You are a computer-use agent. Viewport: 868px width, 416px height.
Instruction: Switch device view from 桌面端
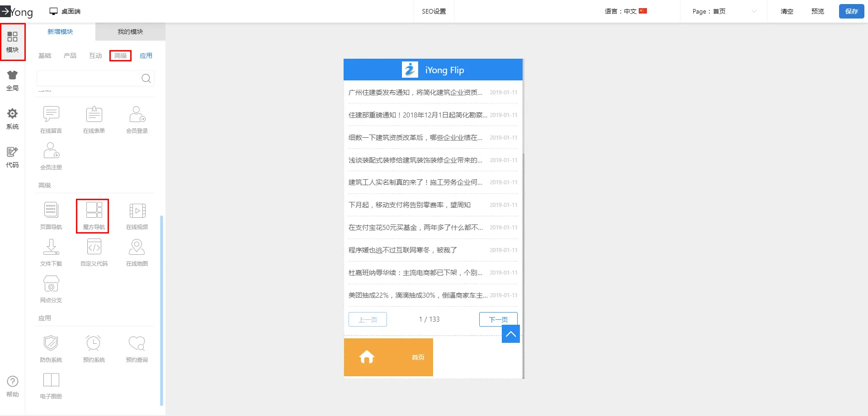[x=65, y=11]
